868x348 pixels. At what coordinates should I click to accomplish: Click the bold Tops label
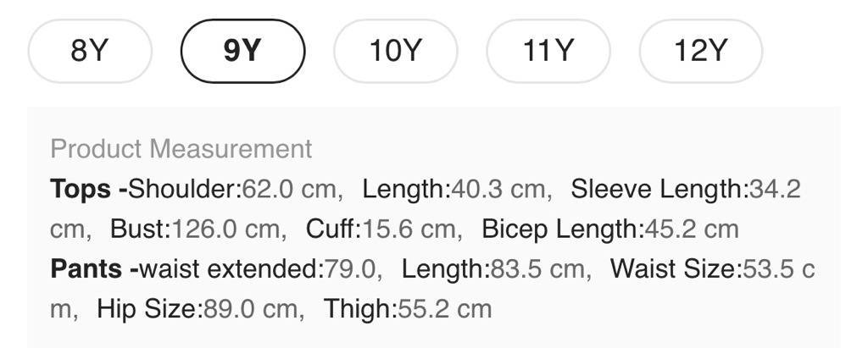[81, 189]
